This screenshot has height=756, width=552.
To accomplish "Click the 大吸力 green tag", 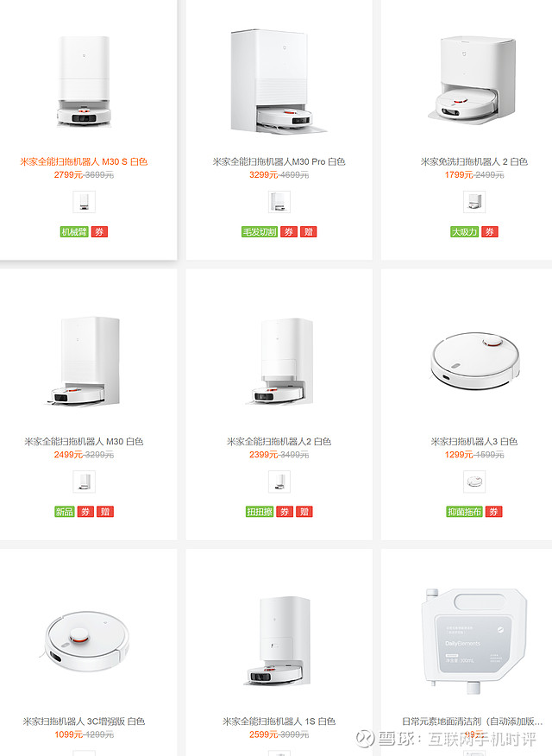I will 465,232.
